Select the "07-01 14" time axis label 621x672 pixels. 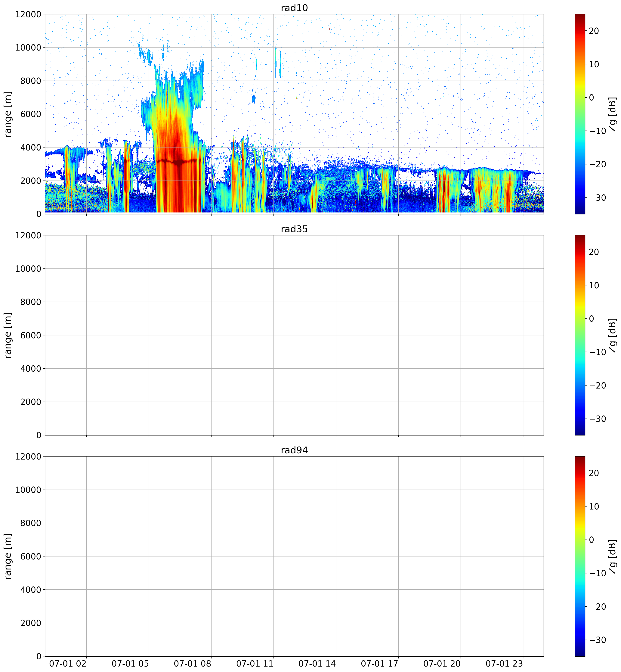coord(317,664)
